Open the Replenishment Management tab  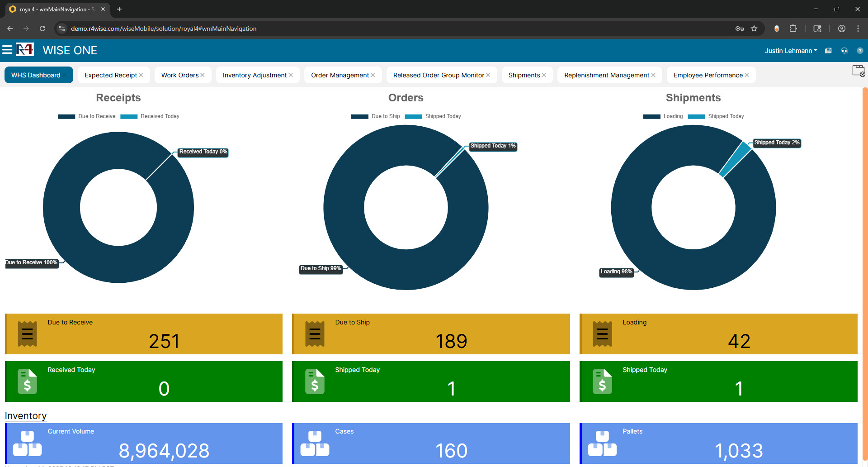[607, 75]
